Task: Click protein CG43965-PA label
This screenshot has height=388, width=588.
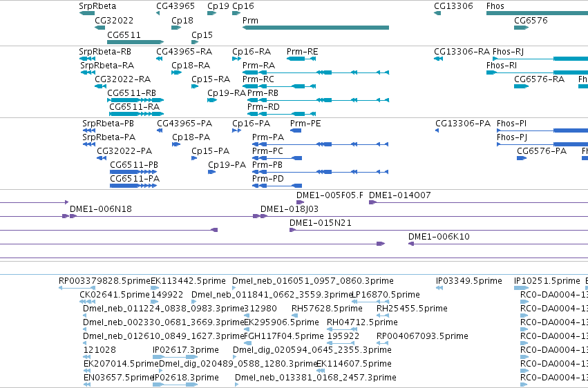Action: pos(184,123)
